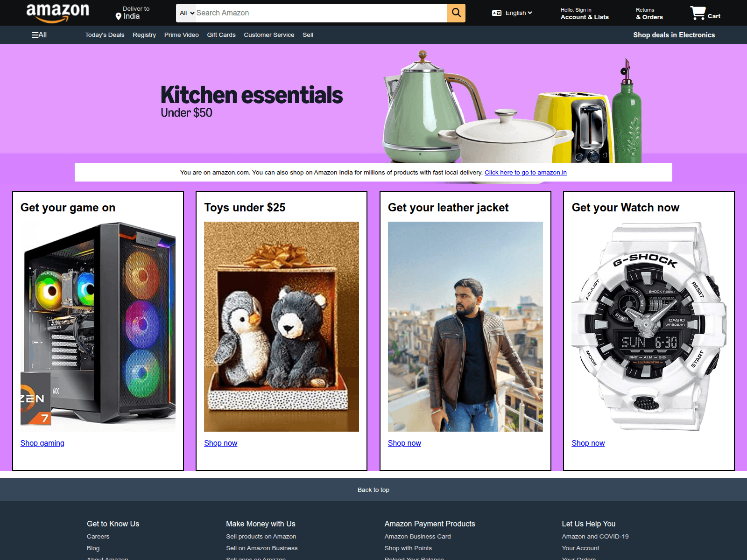This screenshot has height=560, width=747.
Task: Open the hamburger All menu
Action: pos(39,35)
